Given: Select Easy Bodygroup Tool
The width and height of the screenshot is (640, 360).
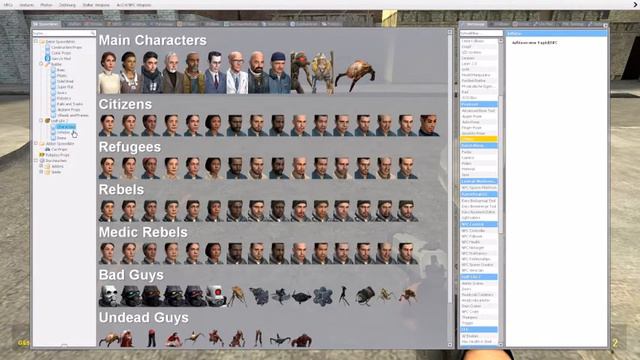Looking at the screenshot, I should [x=478, y=201].
